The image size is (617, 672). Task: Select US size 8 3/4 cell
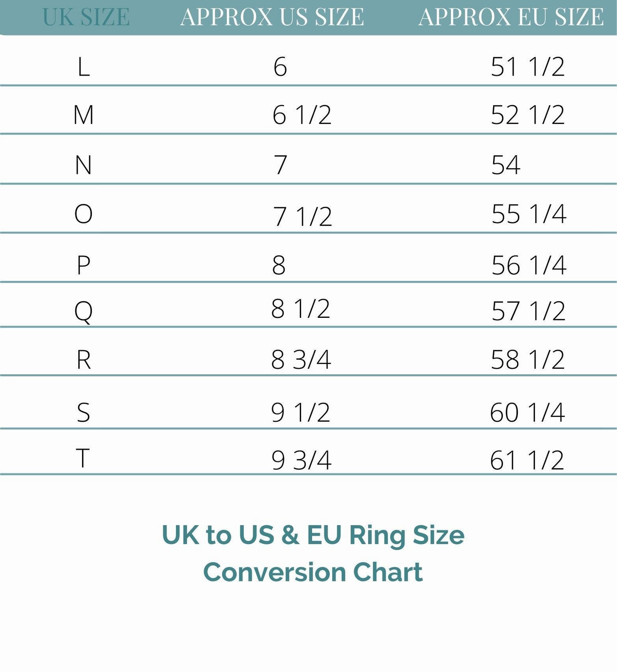coord(301,359)
